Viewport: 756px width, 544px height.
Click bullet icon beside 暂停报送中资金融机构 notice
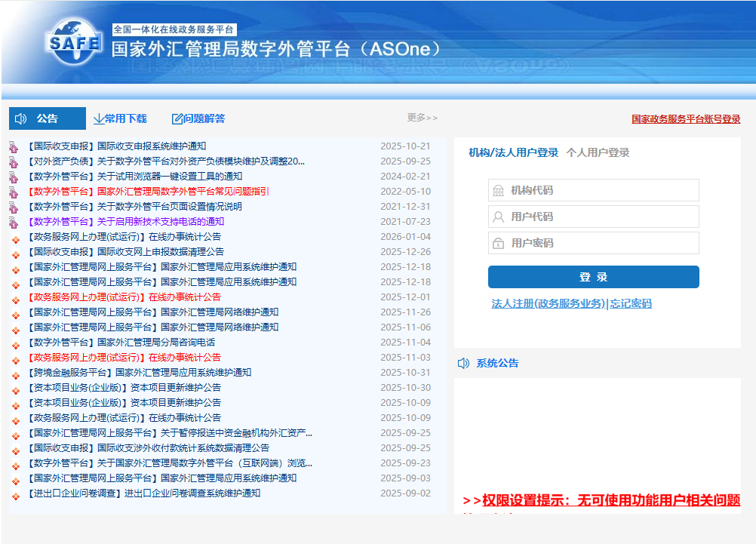16,436
